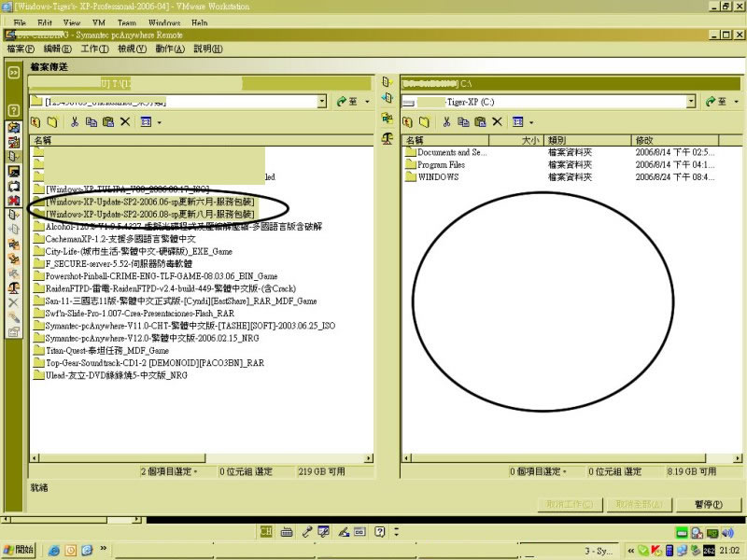The width and height of the screenshot is (747, 560).
Task: Select the 'Symantec-pcAnywhere-V12.0' folder
Action: tap(147, 338)
